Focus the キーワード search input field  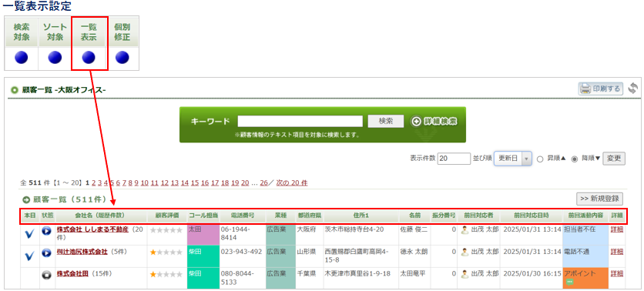[x=300, y=121]
